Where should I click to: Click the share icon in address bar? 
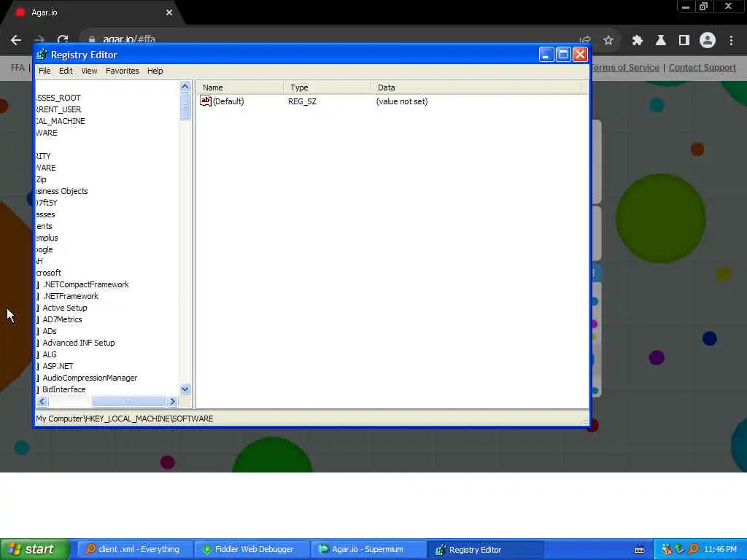tap(585, 41)
